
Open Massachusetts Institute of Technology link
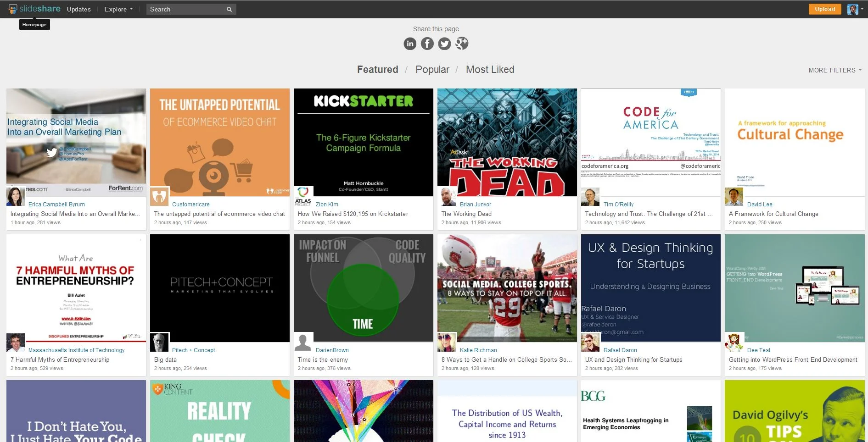pos(76,350)
